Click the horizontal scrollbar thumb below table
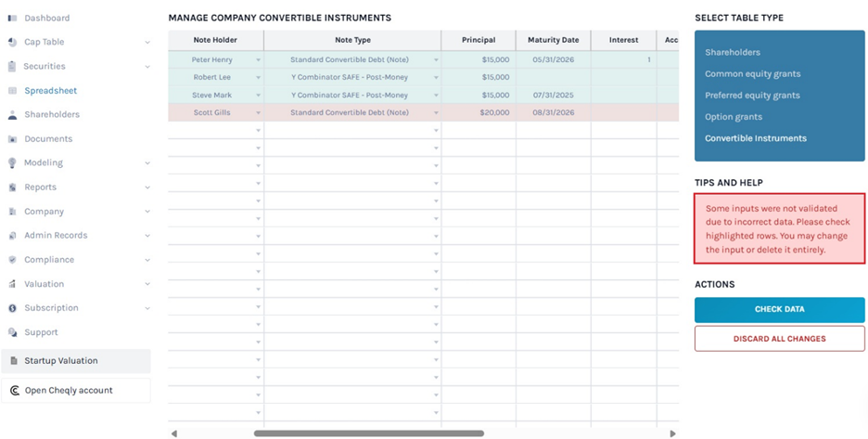The width and height of the screenshot is (868, 439). pyautogui.click(x=368, y=433)
